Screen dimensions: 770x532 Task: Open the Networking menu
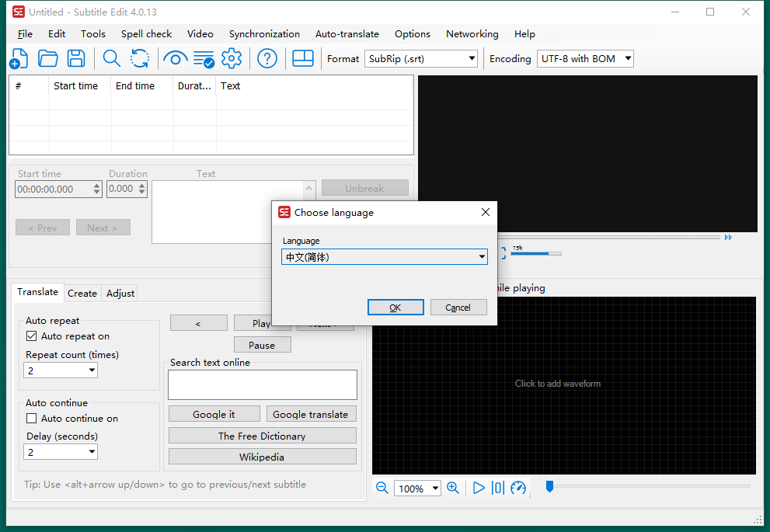[472, 34]
